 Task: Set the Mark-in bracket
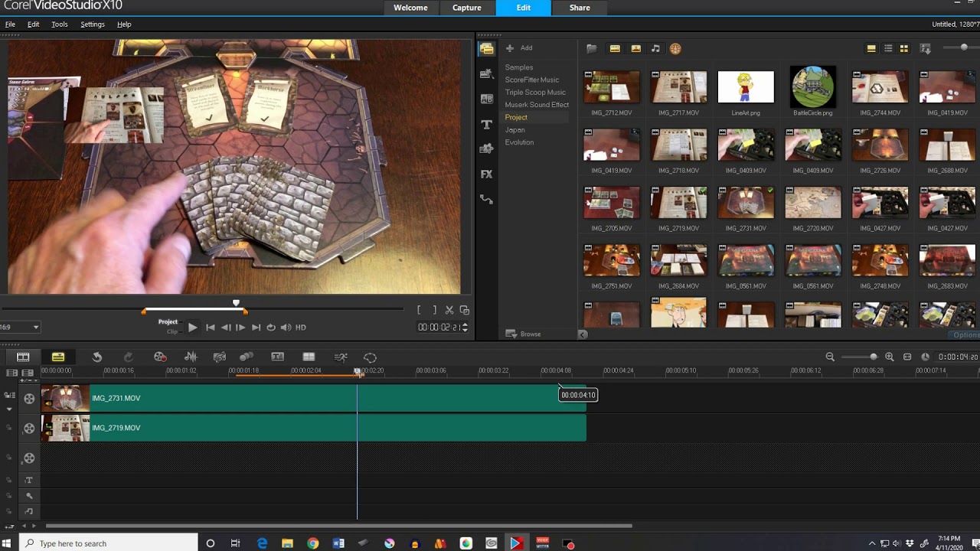click(x=419, y=310)
